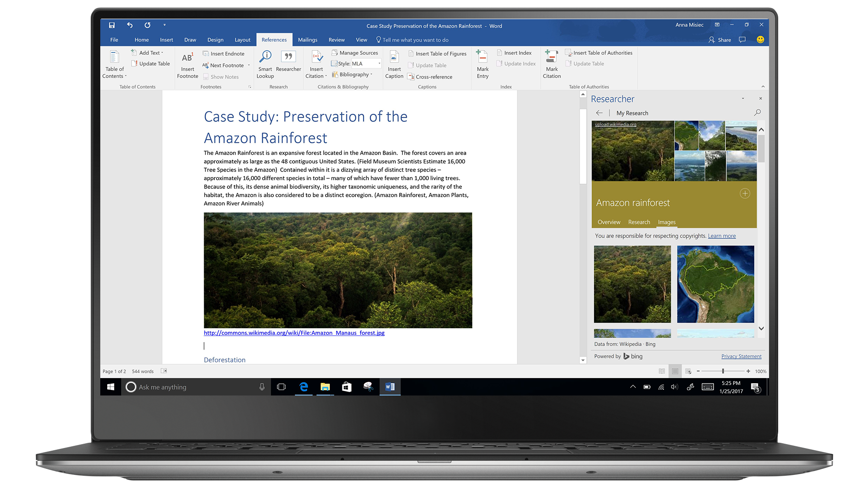This screenshot has height=501, width=868.
Task: Insert a Cross-reference
Action: point(430,77)
